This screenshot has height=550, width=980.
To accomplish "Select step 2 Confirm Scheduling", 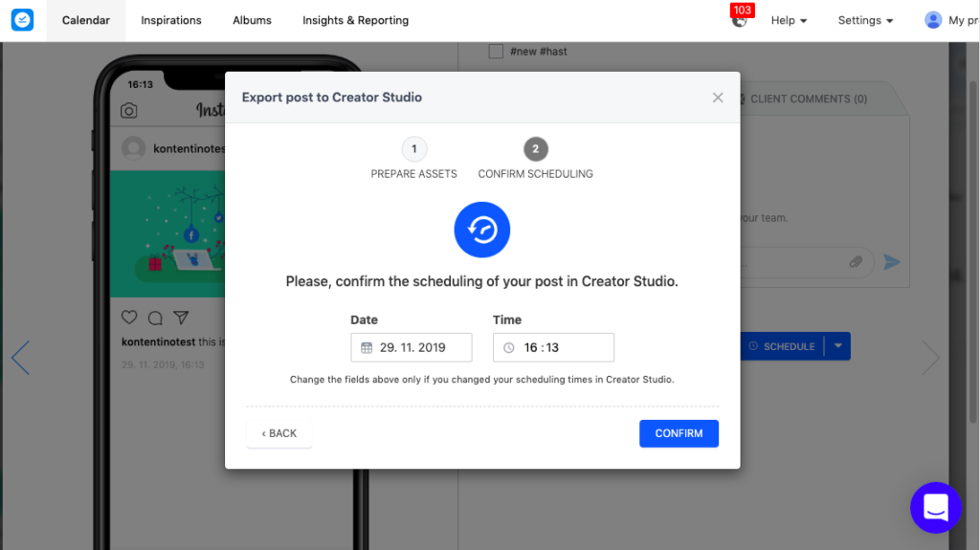I will (536, 159).
